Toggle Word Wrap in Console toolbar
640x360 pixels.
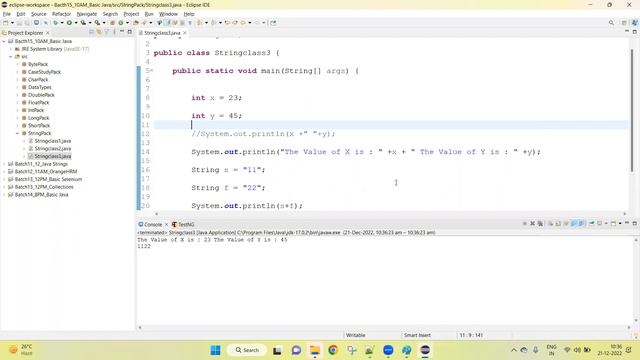tap(566, 224)
